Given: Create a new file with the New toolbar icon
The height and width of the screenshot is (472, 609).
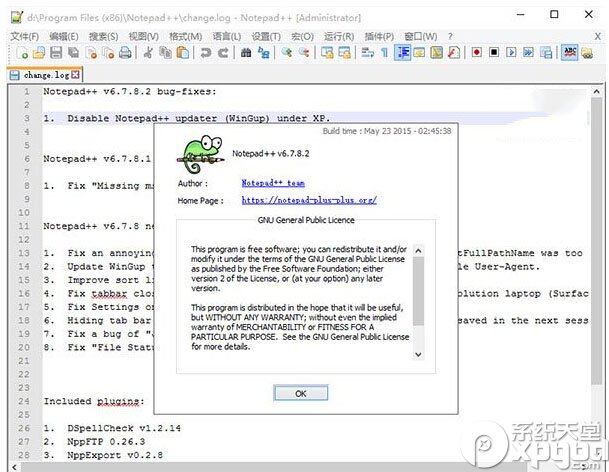Looking at the screenshot, I should pos(22,52).
